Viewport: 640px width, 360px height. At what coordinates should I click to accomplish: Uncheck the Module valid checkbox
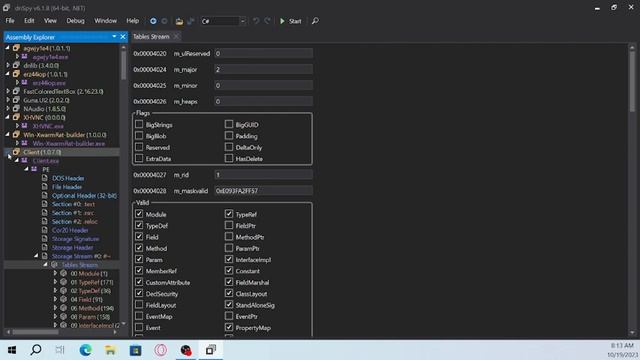coord(139,214)
